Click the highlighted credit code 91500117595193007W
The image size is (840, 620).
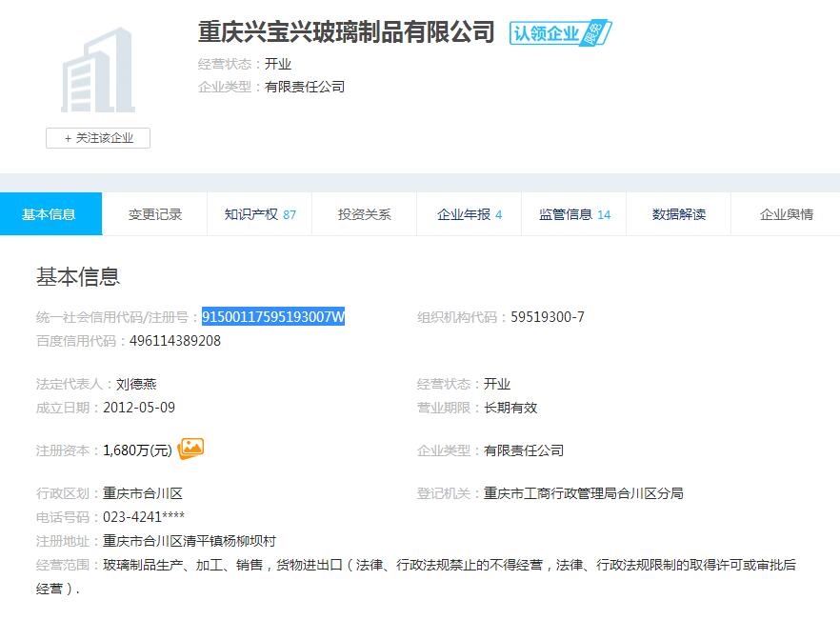(x=273, y=317)
